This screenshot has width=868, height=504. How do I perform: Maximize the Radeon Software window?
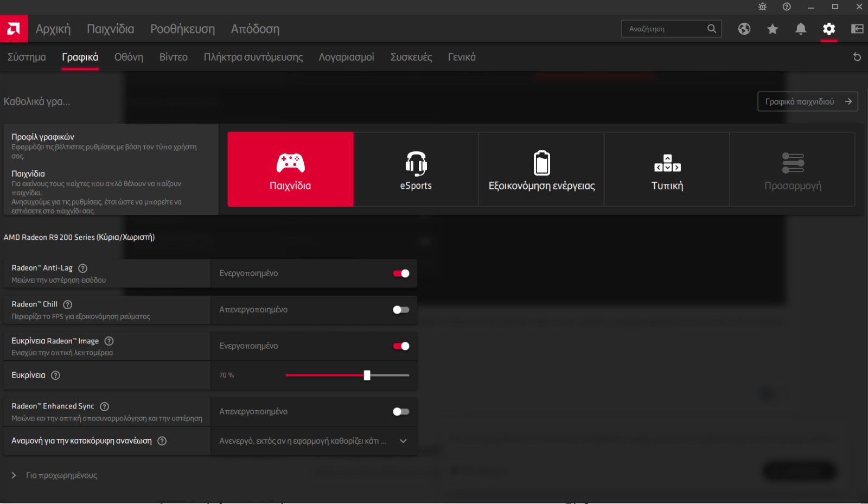[x=835, y=7]
